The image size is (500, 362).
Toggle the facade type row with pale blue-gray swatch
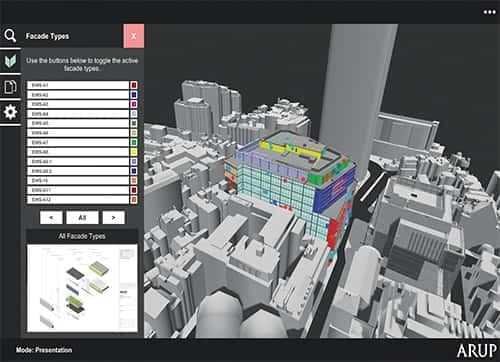(82, 114)
